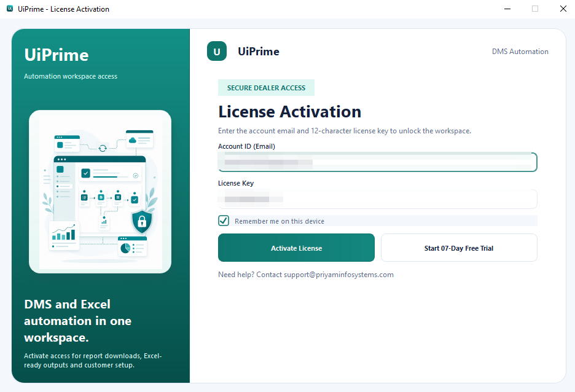Click the green U logo icon
Image resolution: width=575 pixels, height=392 pixels.
click(217, 51)
